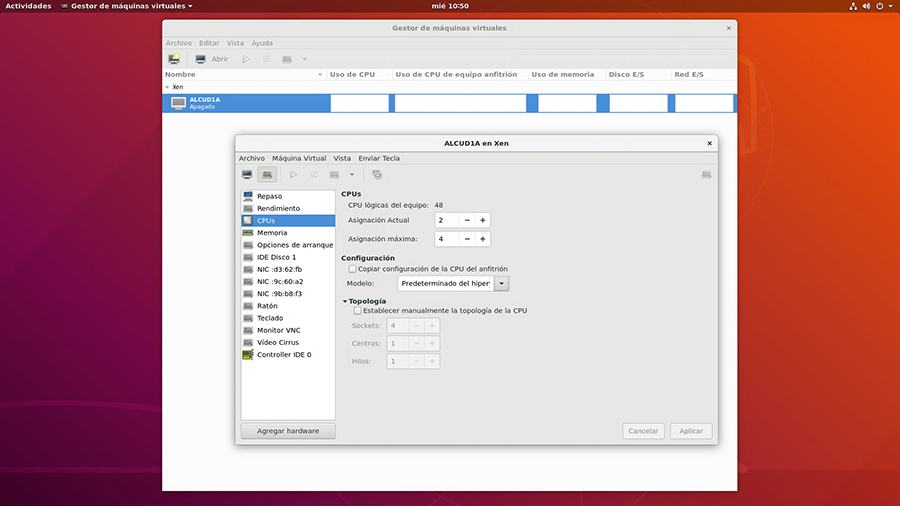Click the Agregar hardware button
The width and height of the screenshot is (900, 506).
pos(288,431)
